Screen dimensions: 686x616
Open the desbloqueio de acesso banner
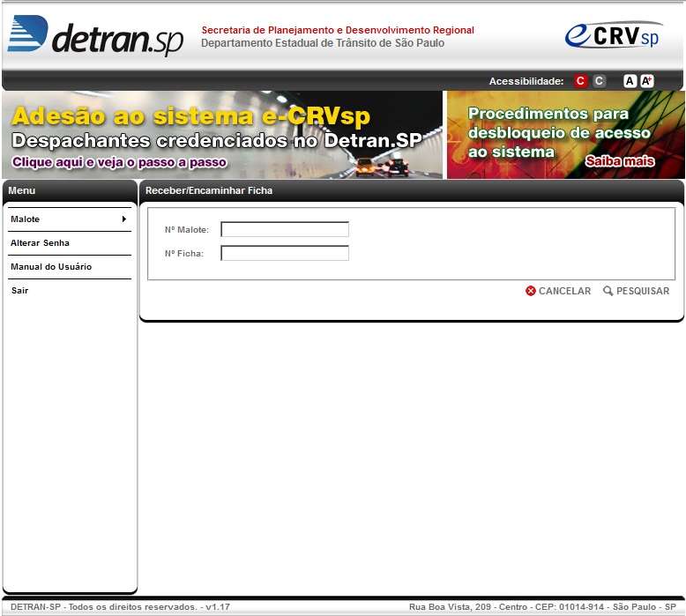click(x=566, y=135)
